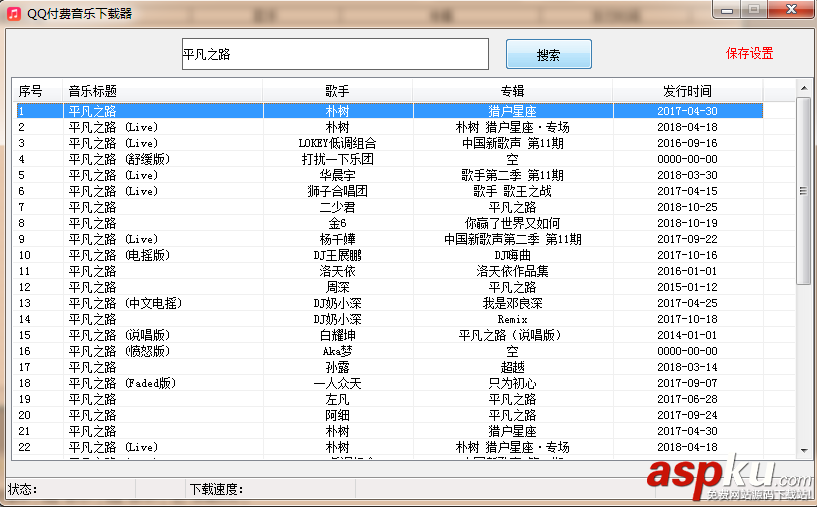Select singer 杨千嬅 in row 9
Image resolution: width=817 pixels, height=507 pixels.
(x=338, y=239)
